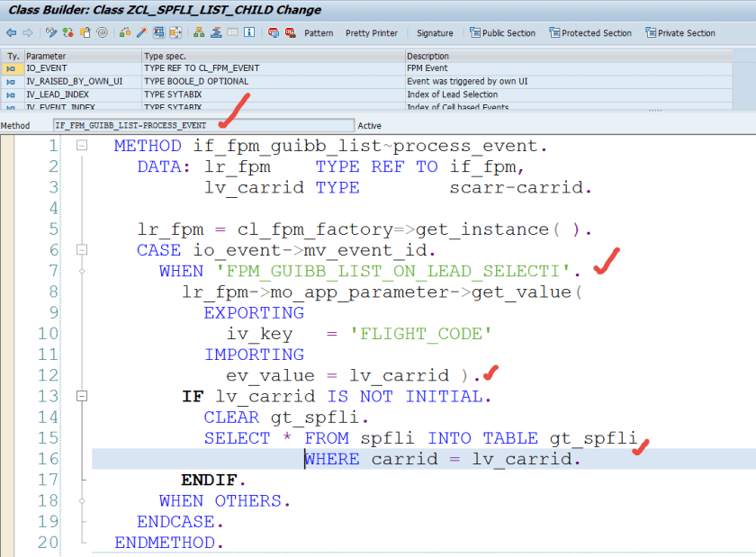Click 'FPM_GUIBB_LIST_ON_LEAD_SELECTI' string on line 7

393,271
